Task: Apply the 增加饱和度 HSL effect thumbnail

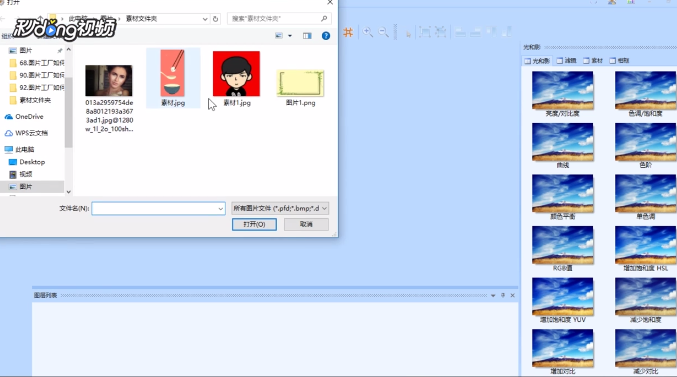Action: click(645, 245)
